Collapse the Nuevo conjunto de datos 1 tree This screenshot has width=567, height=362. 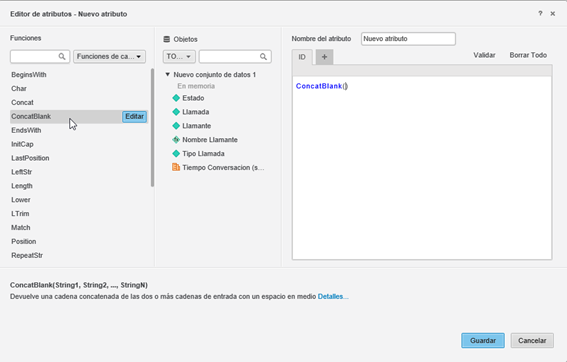167,74
